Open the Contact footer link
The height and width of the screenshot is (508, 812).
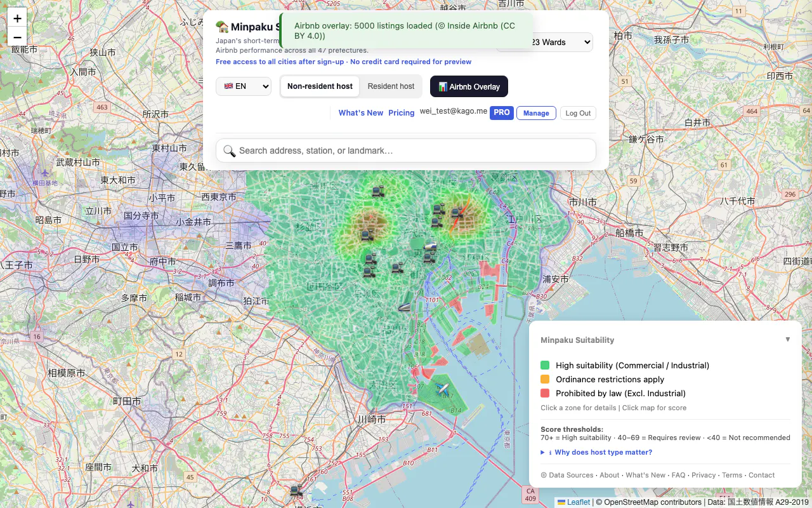[x=761, y=475]
